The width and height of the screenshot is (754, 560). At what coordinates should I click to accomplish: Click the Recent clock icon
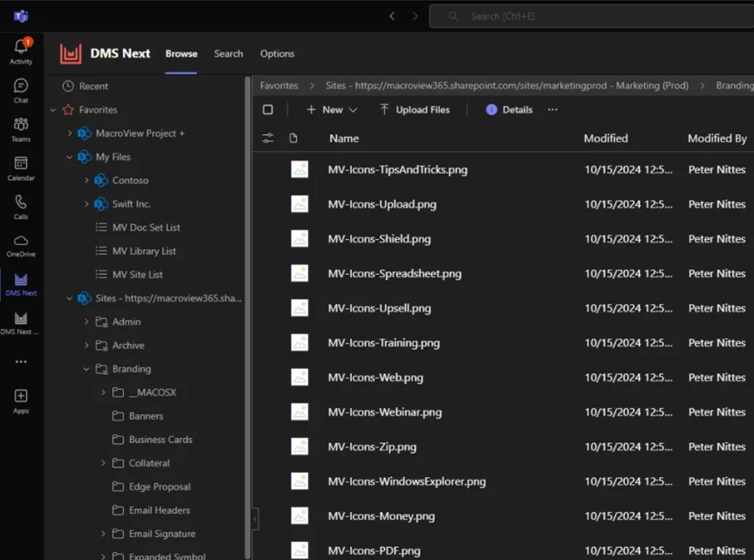(68, 86)
